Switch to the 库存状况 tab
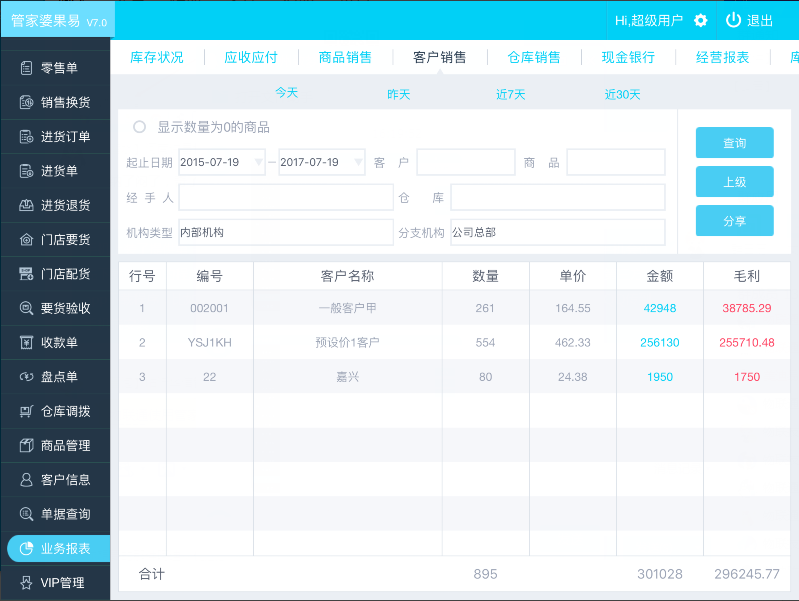 [x=157, y=57]
